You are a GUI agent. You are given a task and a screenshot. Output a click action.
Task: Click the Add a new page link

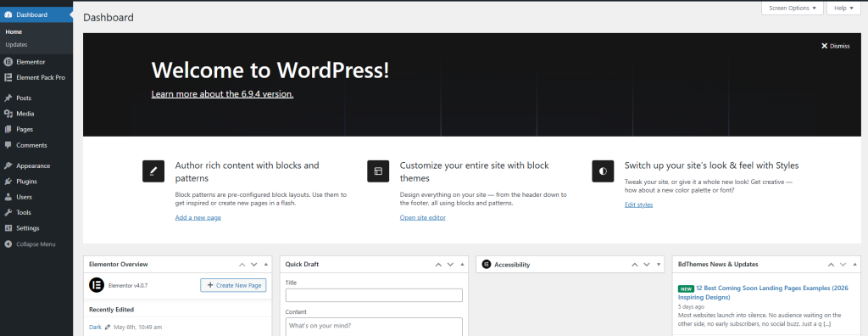coord(198,217)
